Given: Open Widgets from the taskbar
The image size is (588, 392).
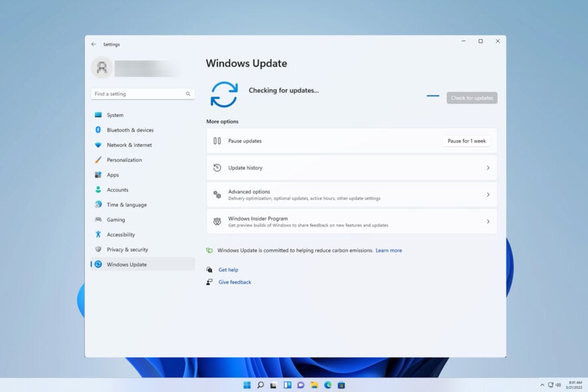Looking at the screenshot, I should click(287, 385).
